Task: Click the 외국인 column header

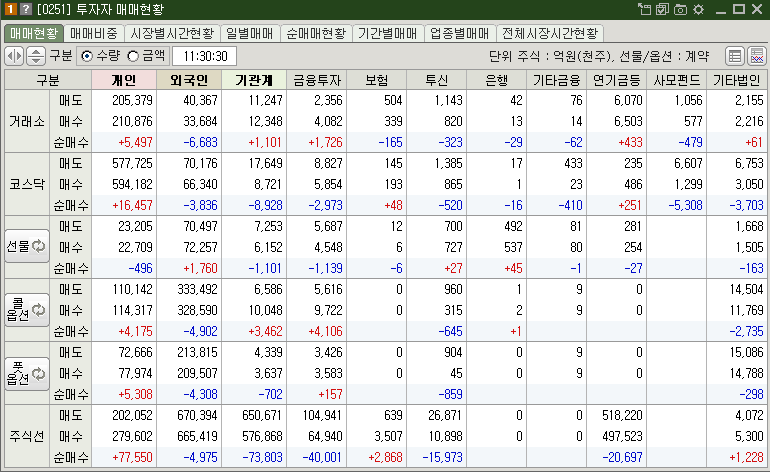Action: point(189,80)
